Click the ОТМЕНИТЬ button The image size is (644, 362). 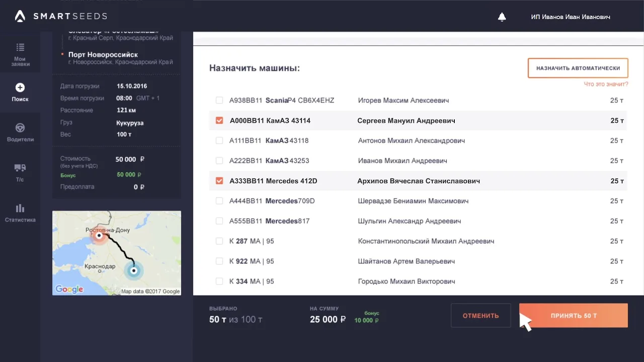tap(481, 316)
